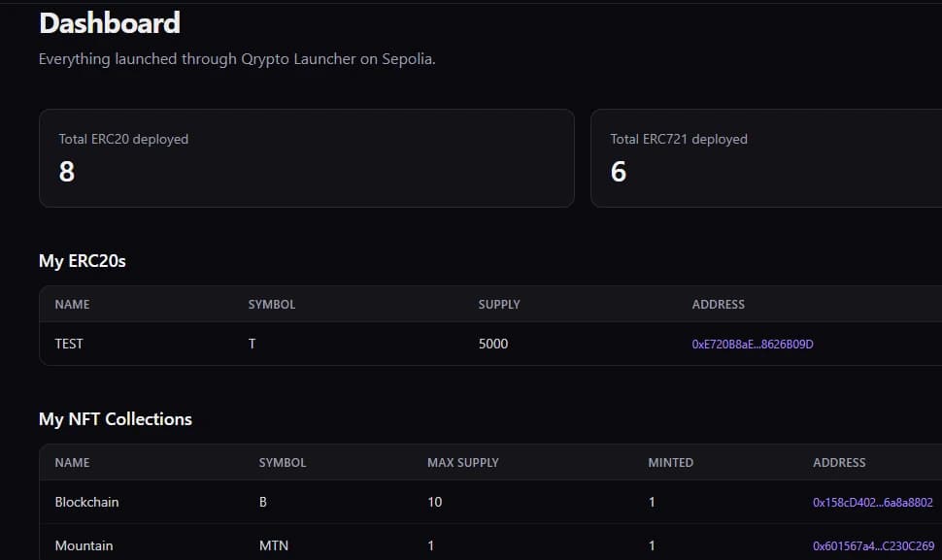Click the B symbol cell in Blockchain row
This screenshot has width=942, height=560.
tap(262, 502)
